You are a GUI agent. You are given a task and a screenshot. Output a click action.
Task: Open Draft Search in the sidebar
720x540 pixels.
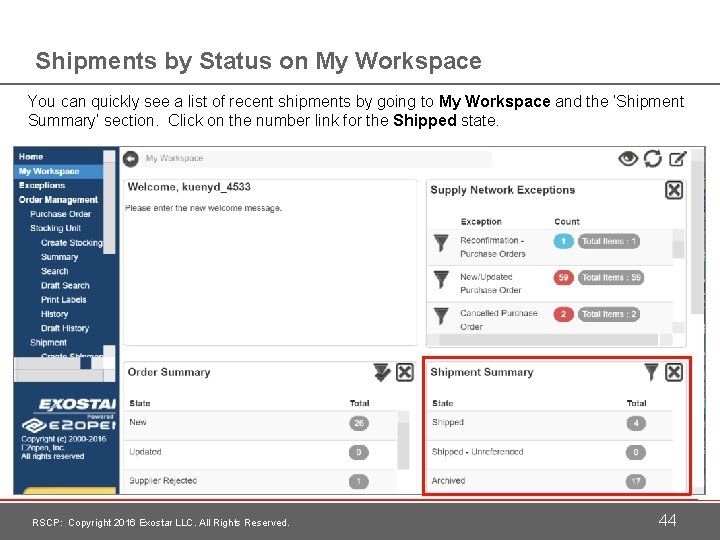click(65, 285)
